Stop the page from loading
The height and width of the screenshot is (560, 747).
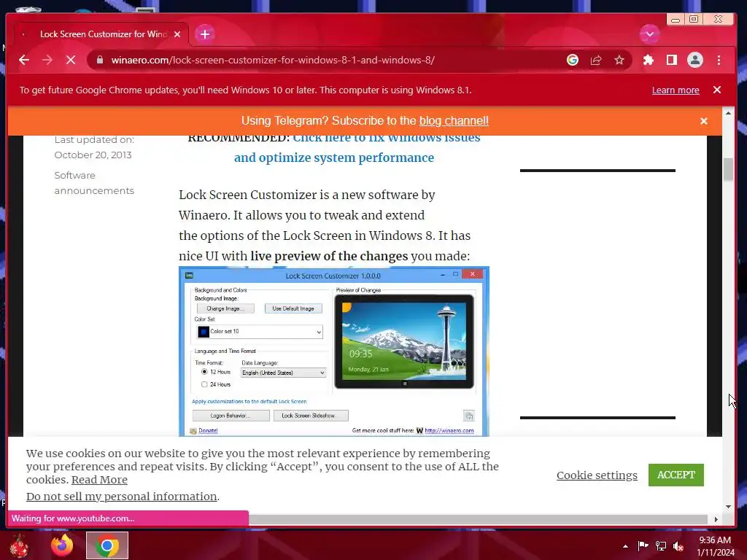pyautogui.click(x=71, y=60)
